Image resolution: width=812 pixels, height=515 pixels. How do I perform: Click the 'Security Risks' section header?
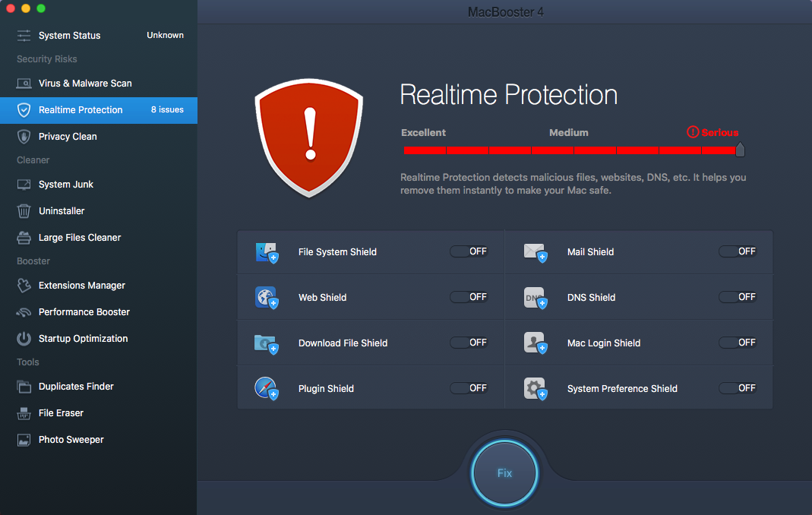click(46, 59)
